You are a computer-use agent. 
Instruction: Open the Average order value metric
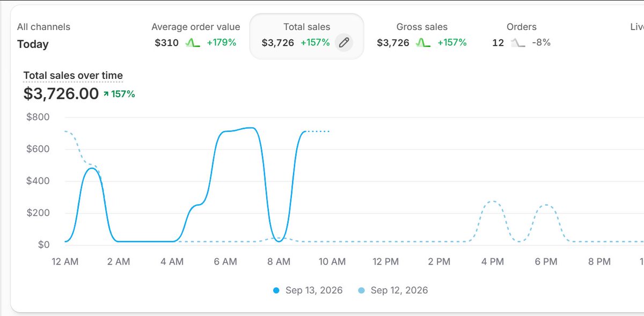[x=195, y=35]
